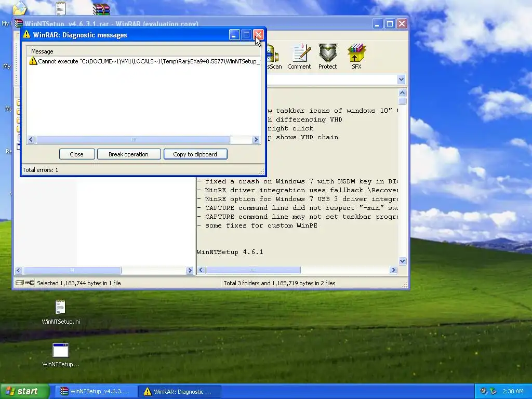Viewport: 532px width, 399px height.
Task: Close the WinRAR main window
Action: (x=402, y=24)
